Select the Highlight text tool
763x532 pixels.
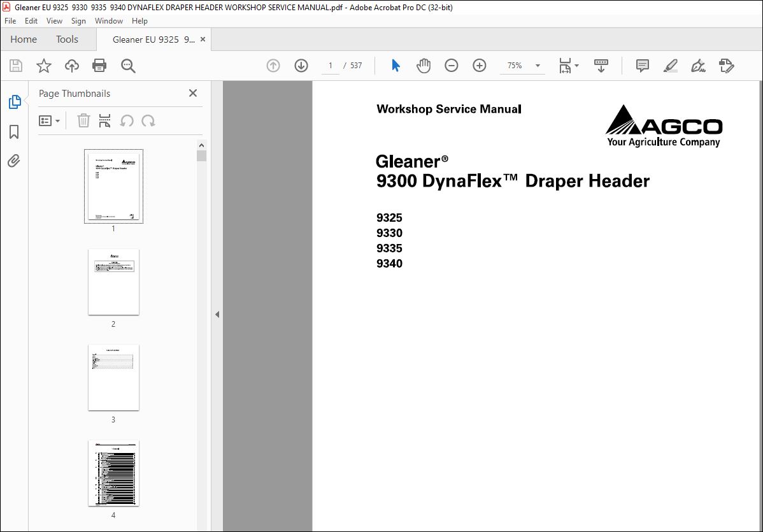click(671, 66)
